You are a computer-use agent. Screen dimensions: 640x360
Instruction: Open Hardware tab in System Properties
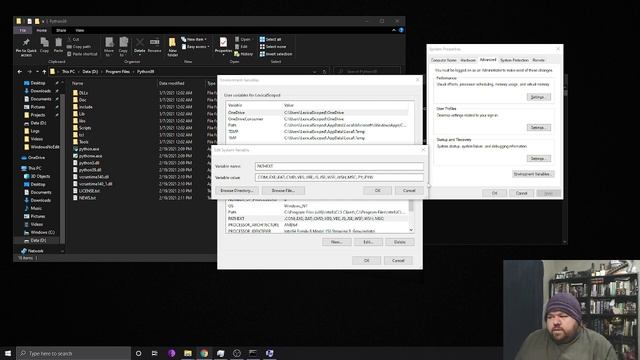tap(468, 60)
